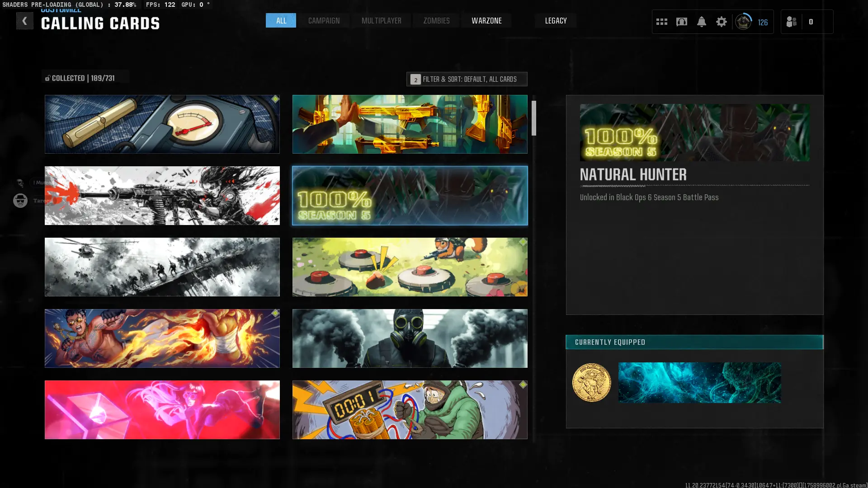Switch to the WARZONE tab
Image resolution: width=868 pixels, height=488 pixels.
486,20
